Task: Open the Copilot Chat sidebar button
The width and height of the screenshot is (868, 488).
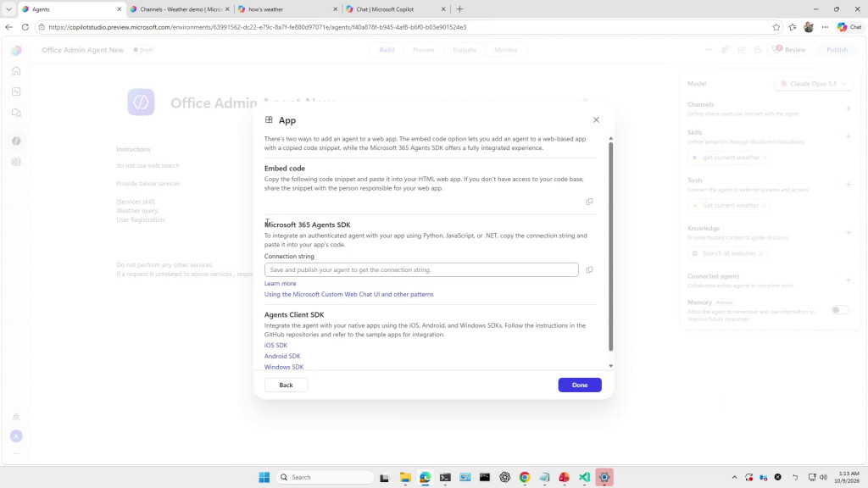Action: click(x=849, y=27)
